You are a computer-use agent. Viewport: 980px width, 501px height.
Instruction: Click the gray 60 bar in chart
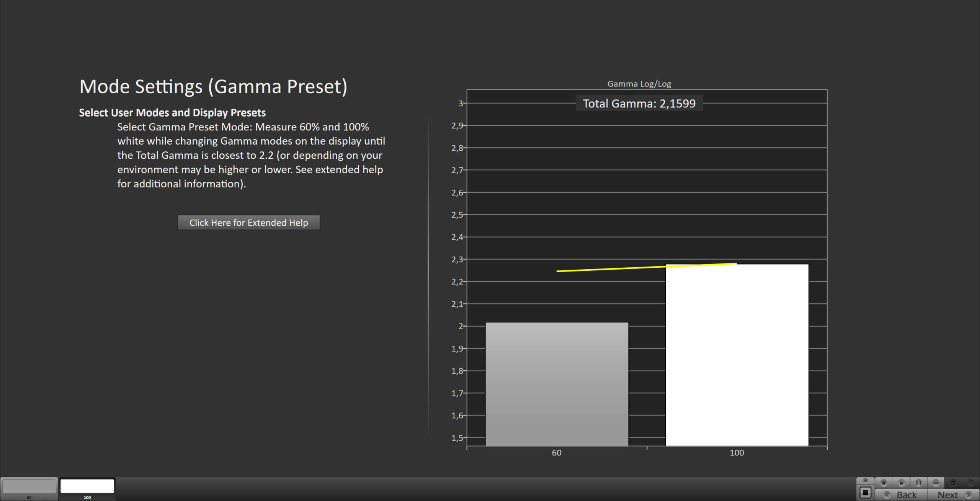557,384
